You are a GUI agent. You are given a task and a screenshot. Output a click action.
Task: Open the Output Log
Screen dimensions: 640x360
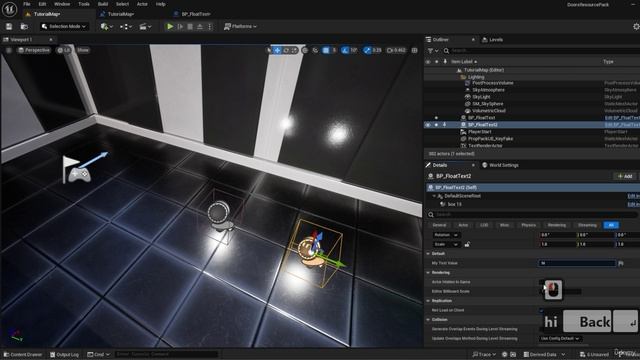[x=64, y=355]
